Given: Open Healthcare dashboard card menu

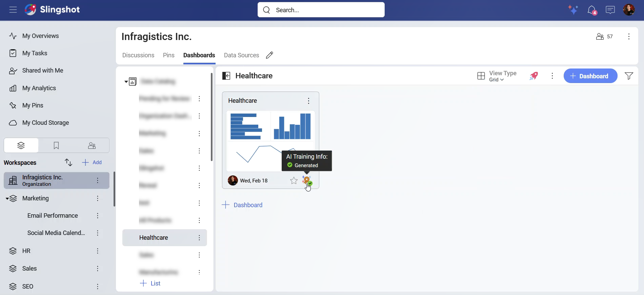Looking at the screenshot, I should click(x=308, y=101).
